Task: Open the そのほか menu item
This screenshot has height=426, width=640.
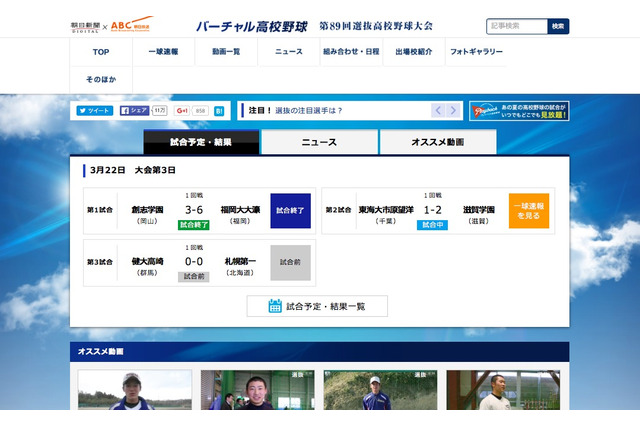Action: click(x=101, y=80)
